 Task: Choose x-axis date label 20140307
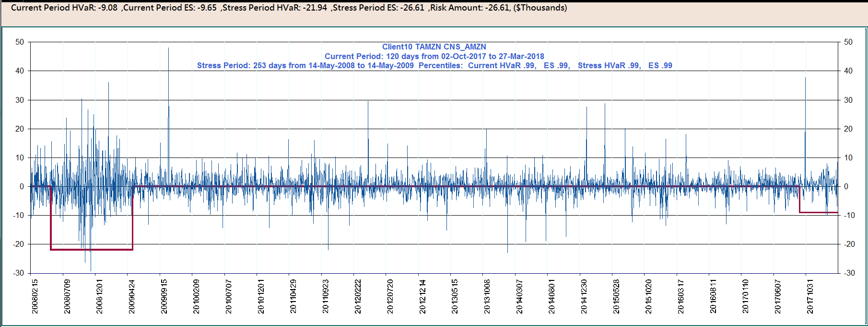(x=520, y=297)
